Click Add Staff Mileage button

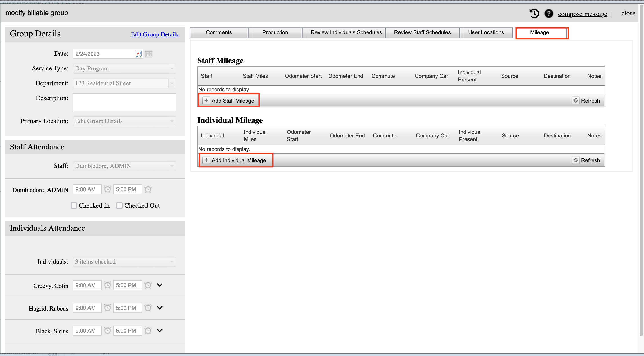[x=228, y=101]
